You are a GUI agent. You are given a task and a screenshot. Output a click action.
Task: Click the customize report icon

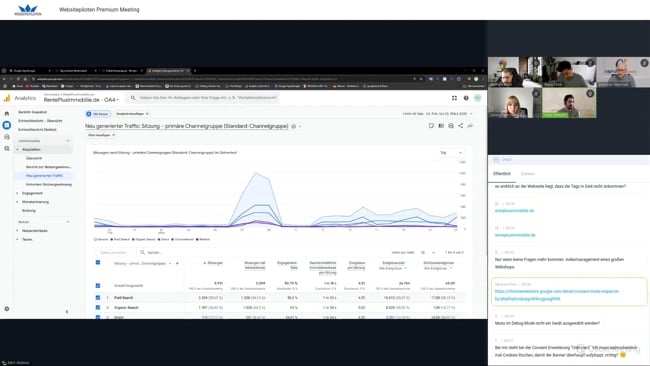[x=431, y=126]
